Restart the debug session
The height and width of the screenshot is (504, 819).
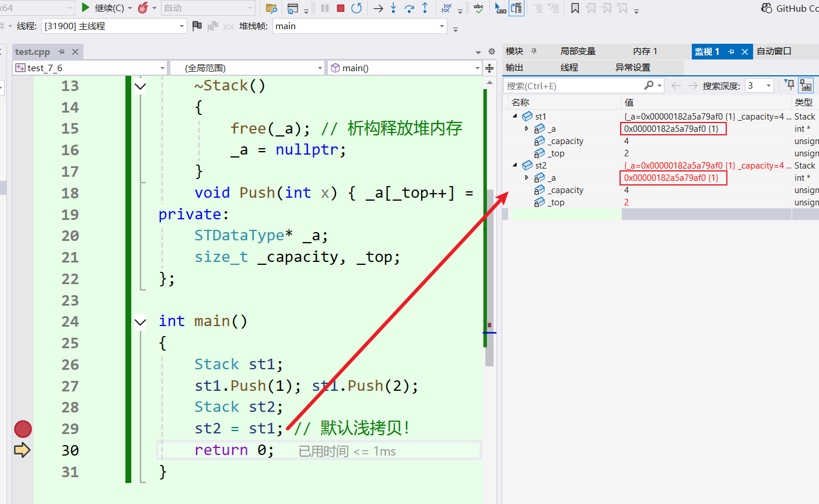[x=356, y=8]
